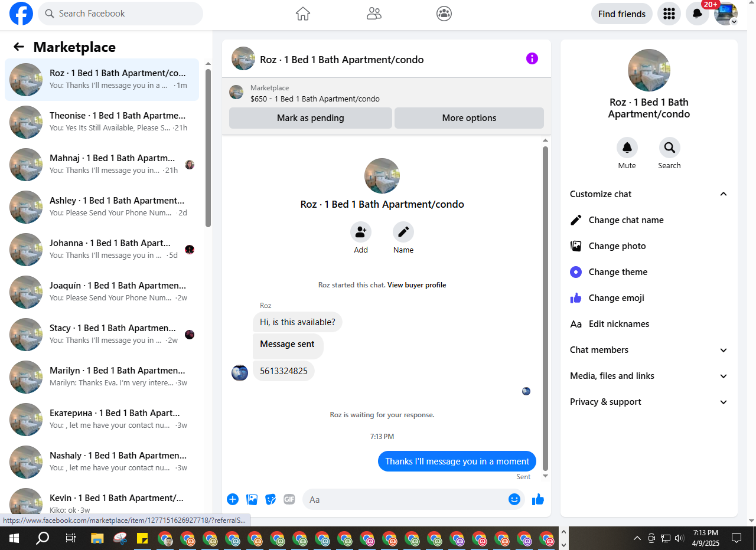Screen dimensions: 756x550
Task: Open Екатерина conversation in the list
Action: coord(102,420)
